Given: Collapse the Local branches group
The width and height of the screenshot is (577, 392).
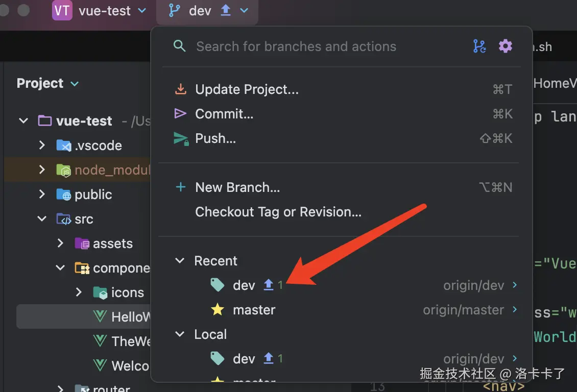Looking at the screenshot, I should pyautogui.click(x=180, y=334).
